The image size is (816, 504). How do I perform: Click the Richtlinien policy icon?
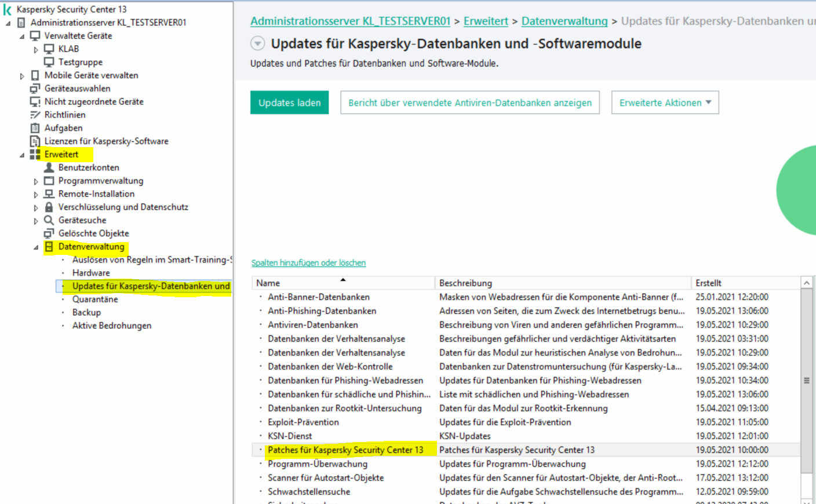pos(35,115)
